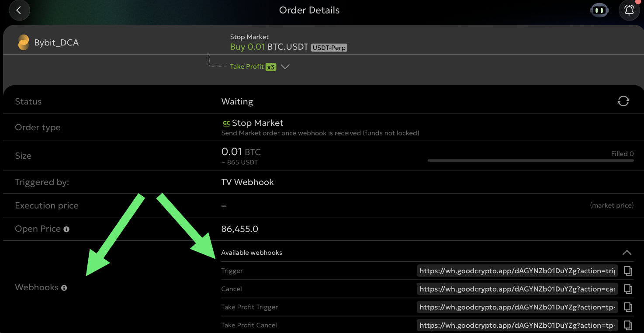644x333 pixels.
Task: Collapse the Available webhooks section
Action: [x=627, y=253]
